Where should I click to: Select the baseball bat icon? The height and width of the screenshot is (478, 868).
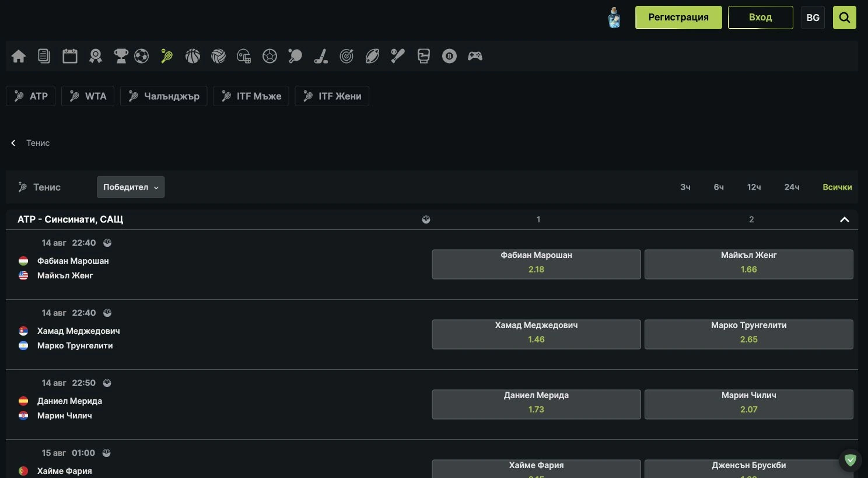coord(398,56)
